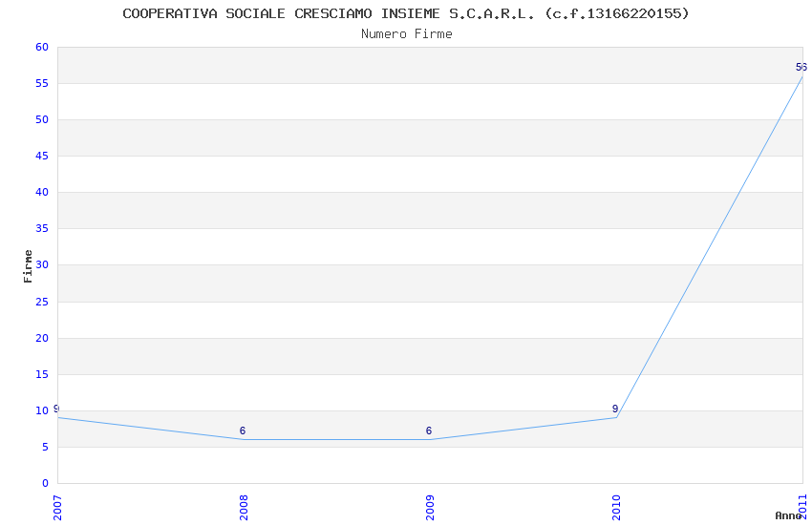This screenshot has width=812, height=525.
Task: Click the y-axis tick value 55
Action: point(42,83)
